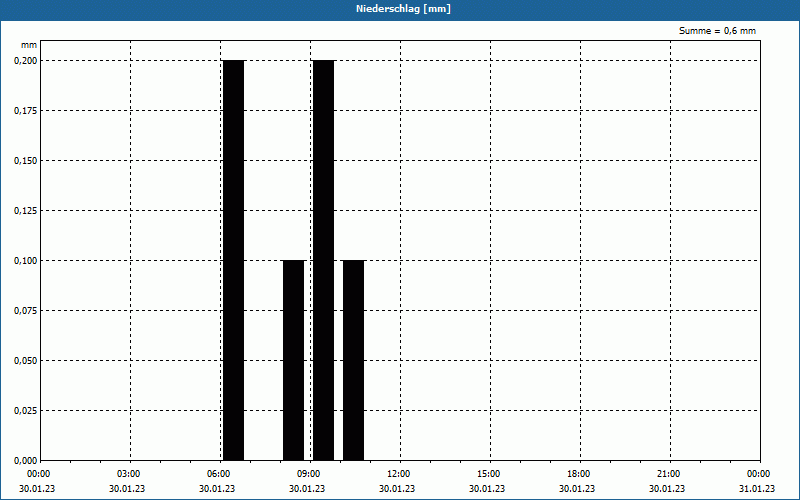Click the 03:00 x-axis time label
The image size is (800, 500).
point(129,474)
